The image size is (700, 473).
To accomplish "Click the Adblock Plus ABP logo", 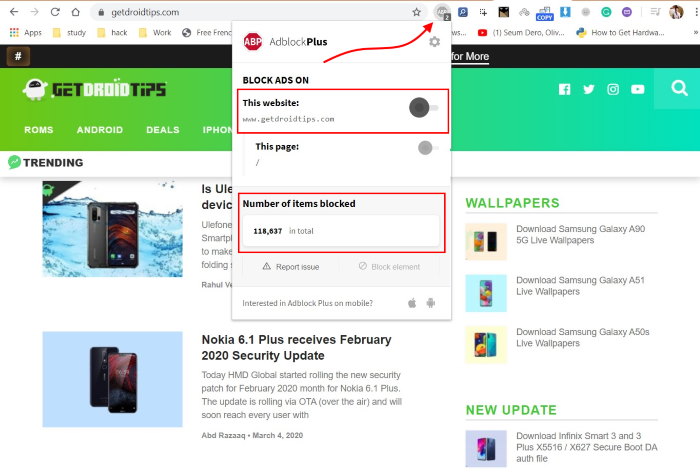I will (253, 42).
